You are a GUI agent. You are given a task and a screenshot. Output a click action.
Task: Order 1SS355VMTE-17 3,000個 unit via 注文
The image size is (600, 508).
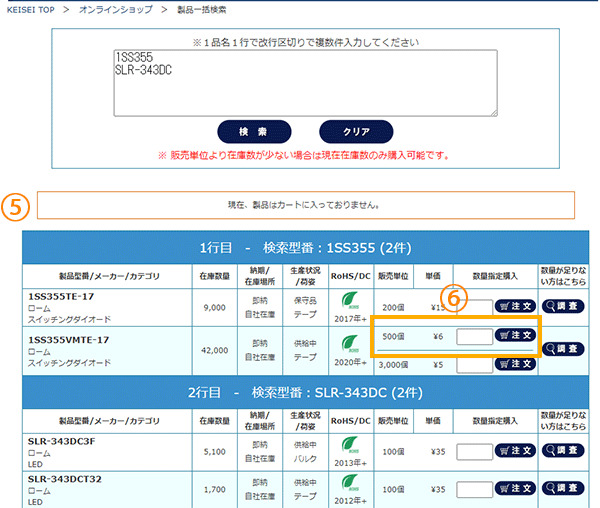pyautogui.click(x=515, y=364)
